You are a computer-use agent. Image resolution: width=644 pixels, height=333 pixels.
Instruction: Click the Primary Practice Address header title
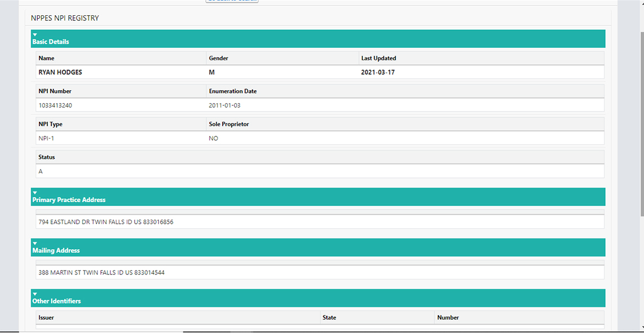[x=69, y=199]
